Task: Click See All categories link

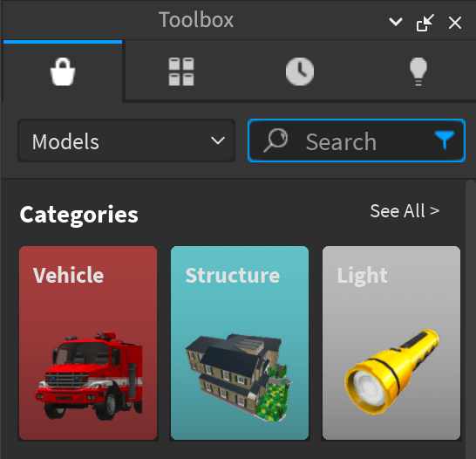Action: [405, 211]
